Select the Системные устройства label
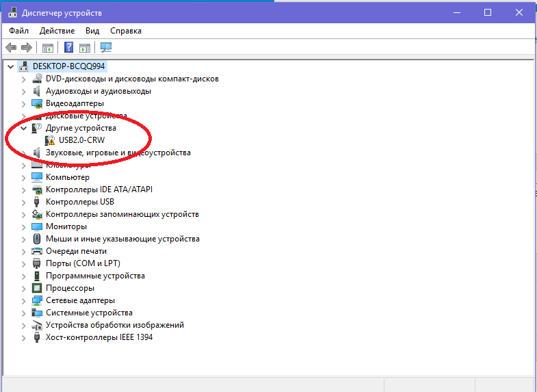The image size is (537, 392). [x=89, y=313]
